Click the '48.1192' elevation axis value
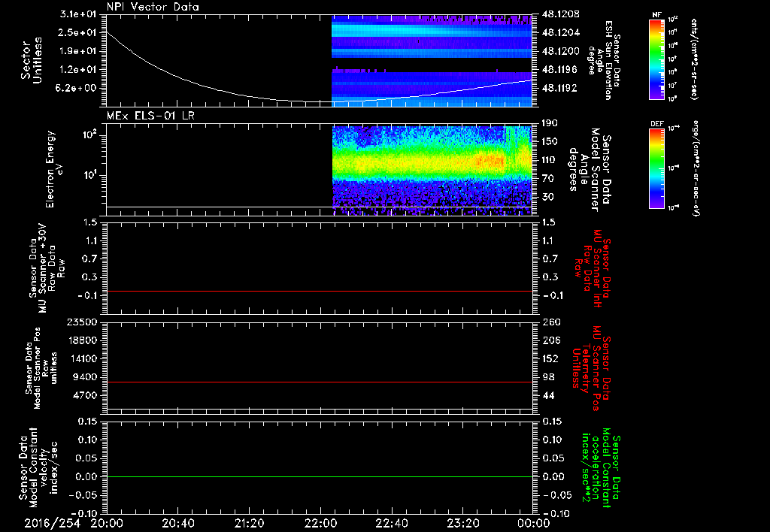The image size is (770, 532). (x=561, y=89)
